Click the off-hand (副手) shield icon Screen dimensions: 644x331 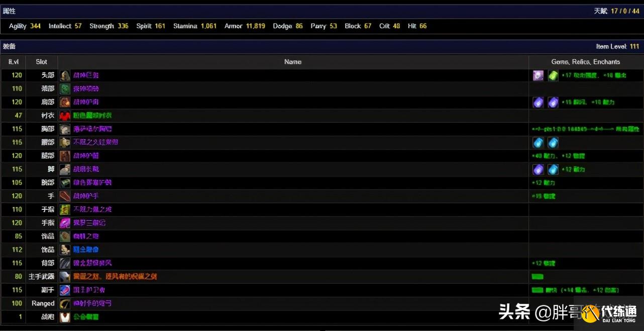tap(65, 290)
